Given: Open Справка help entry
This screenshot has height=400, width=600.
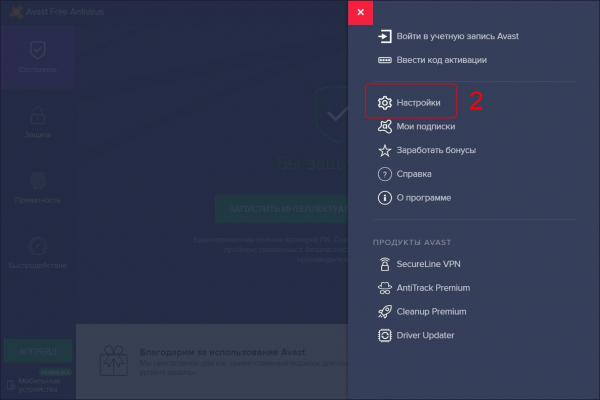Looking at the screenshot, I should coord(414,174).
